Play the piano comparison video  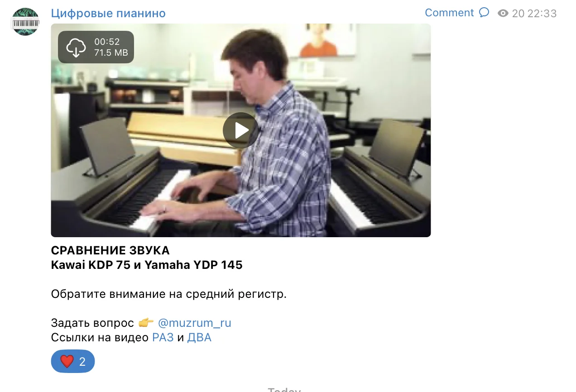pos(240,130)
